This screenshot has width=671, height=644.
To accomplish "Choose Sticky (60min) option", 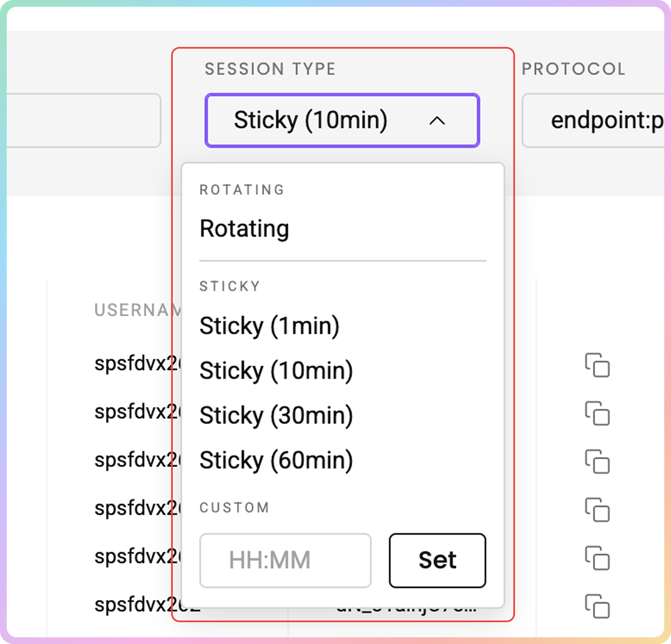I will coord(276,461).
